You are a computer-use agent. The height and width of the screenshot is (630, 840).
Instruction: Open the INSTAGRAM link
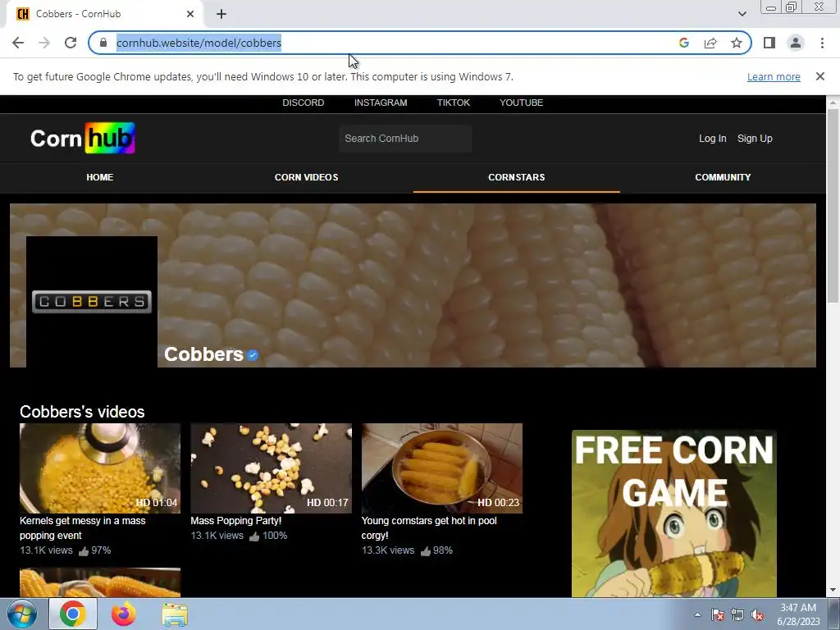pyautogui.click(x=381, y=103)
